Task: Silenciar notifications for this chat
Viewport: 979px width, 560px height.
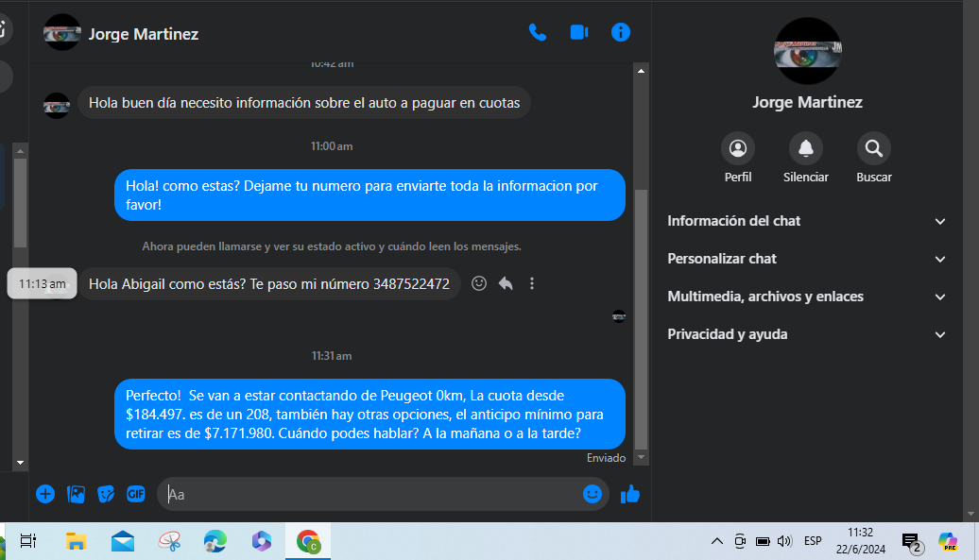Action: pos(805,149)
